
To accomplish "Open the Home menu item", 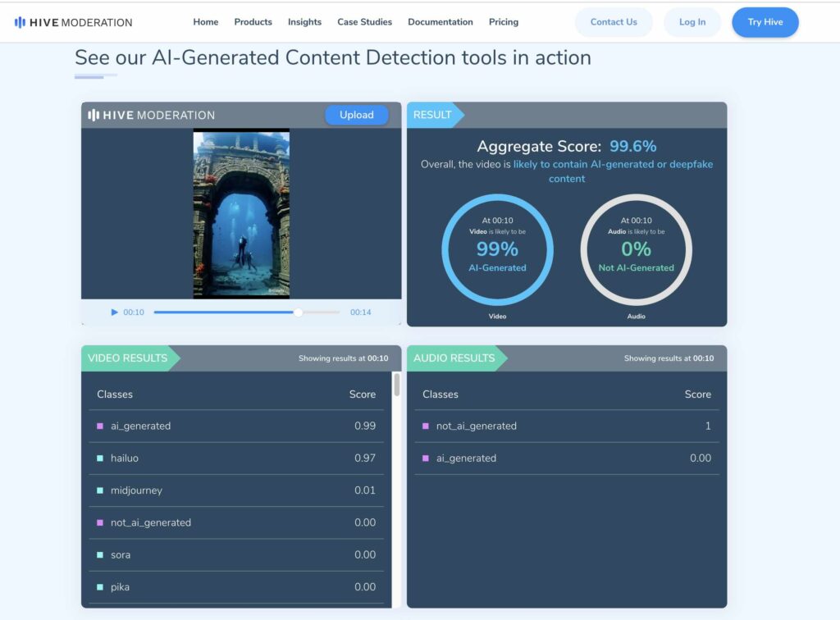I will point(206,22).
